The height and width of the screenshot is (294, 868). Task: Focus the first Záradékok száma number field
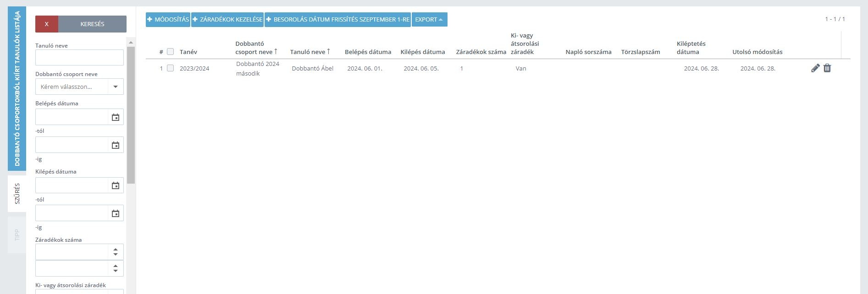point(72,252)
